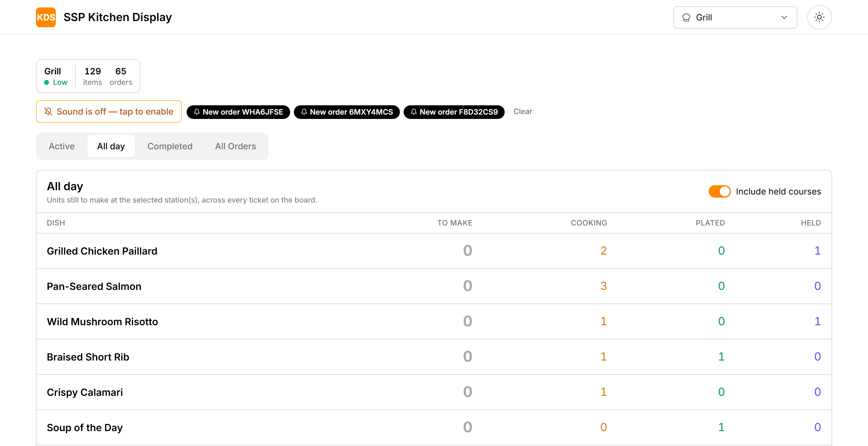Click the orange KDS logo icon
This screenshot has width=868, height=446.
click(x=46, y=17)
